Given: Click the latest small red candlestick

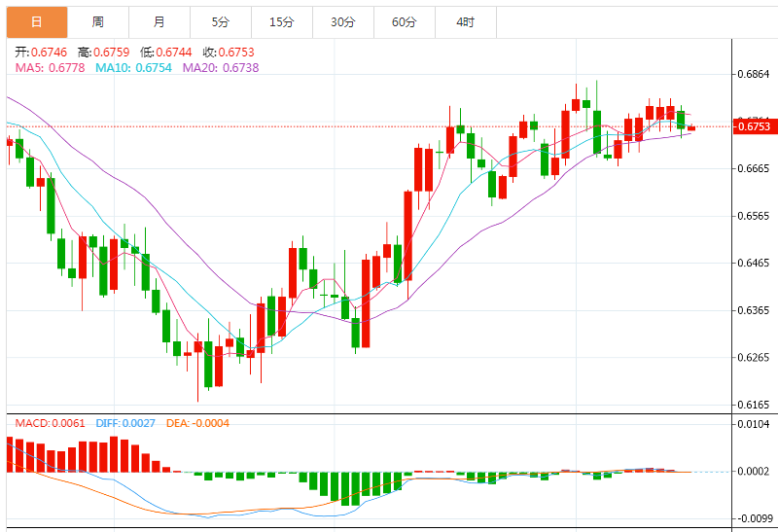Looking at the screenshot, I should point(691,128).
